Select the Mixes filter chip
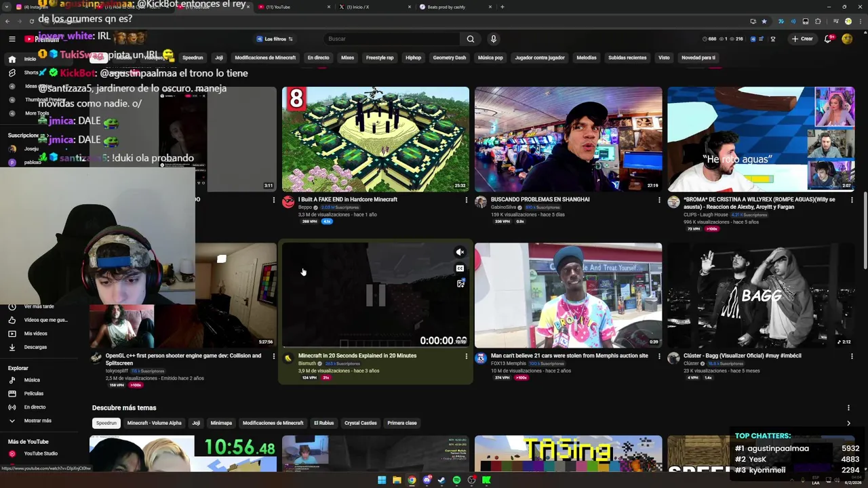 coord(348,58)
